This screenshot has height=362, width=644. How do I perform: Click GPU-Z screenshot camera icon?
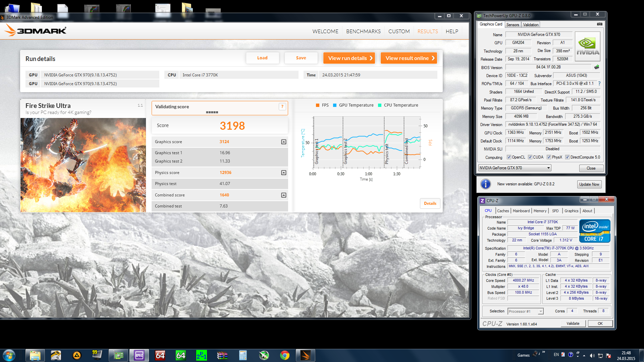pyautogui.click(x=600, y=24)
